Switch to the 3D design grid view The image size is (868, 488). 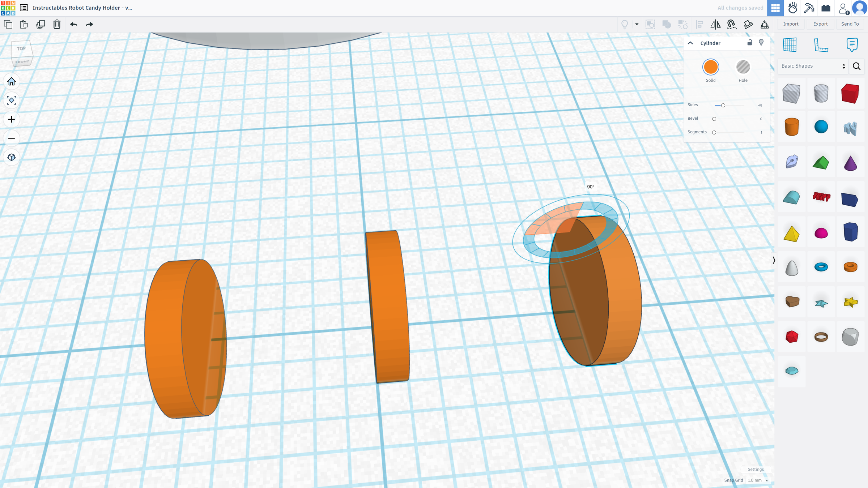[x=775, y=8]
